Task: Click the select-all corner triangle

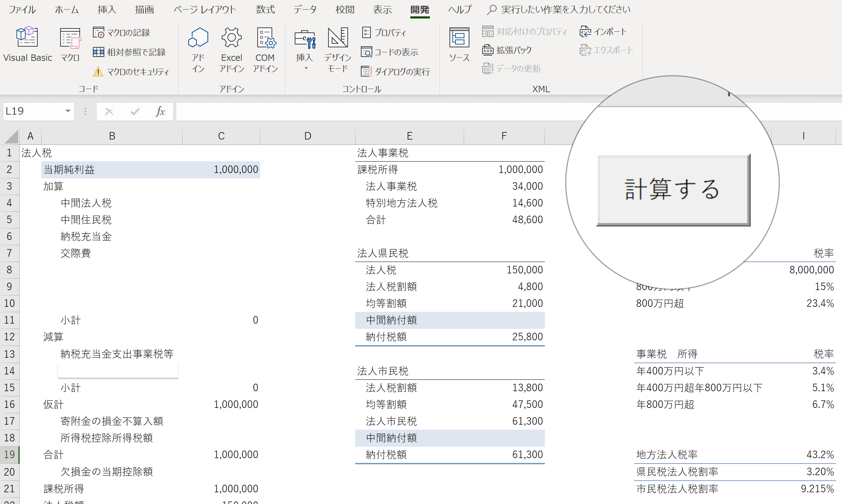Action: 11,136
